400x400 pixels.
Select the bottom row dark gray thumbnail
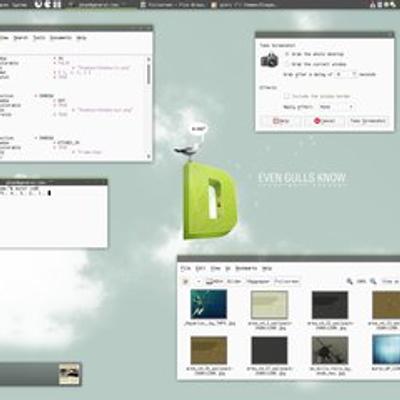(269, 350)
